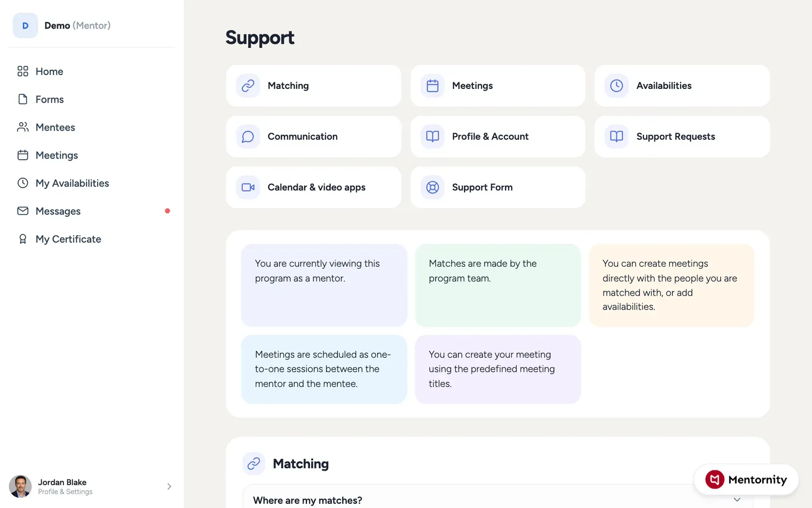Screen dimensions: 812x508
Task: Open the Mentees section
Action: point(91,127)
